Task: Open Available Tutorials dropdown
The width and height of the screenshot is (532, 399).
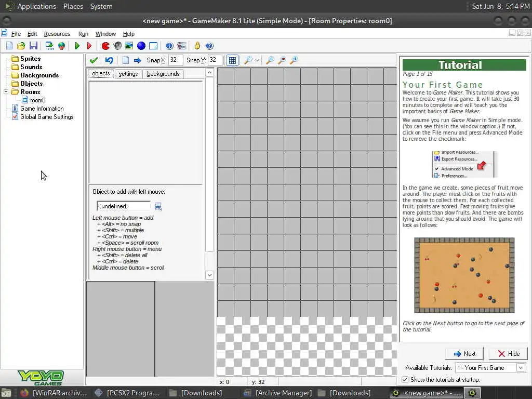Action: [521, 368]
